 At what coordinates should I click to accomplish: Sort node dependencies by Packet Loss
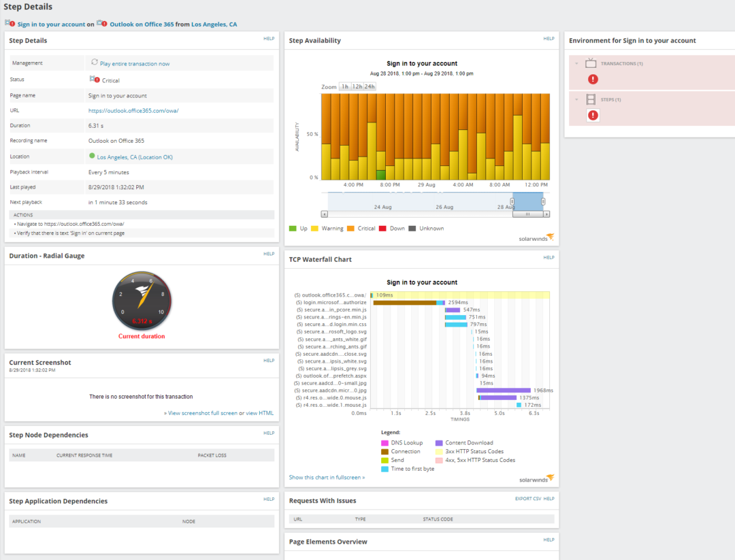point(212,455)
